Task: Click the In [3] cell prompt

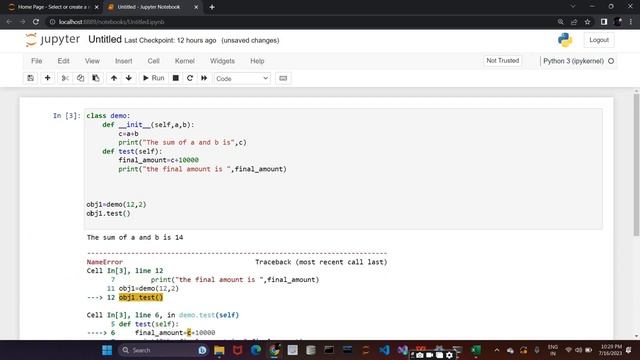Action: tap(67, 116)
